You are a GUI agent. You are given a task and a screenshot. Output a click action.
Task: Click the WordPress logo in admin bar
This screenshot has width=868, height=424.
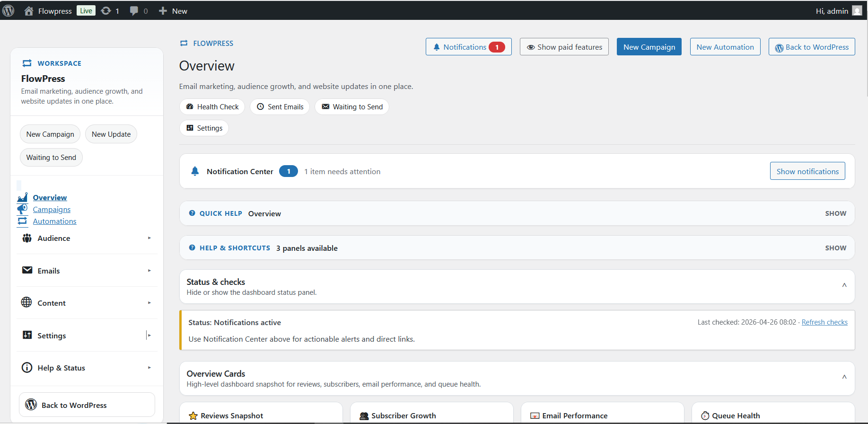click(9, 10)
